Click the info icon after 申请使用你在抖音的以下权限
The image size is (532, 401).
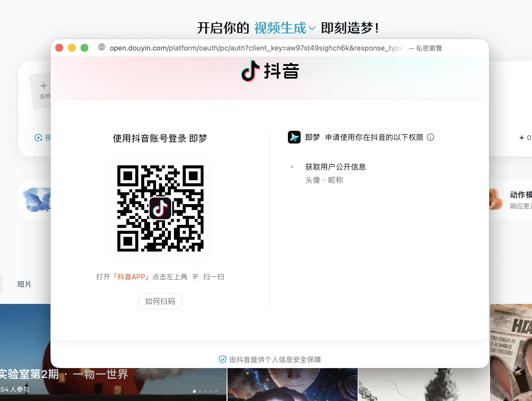[431, 137]
